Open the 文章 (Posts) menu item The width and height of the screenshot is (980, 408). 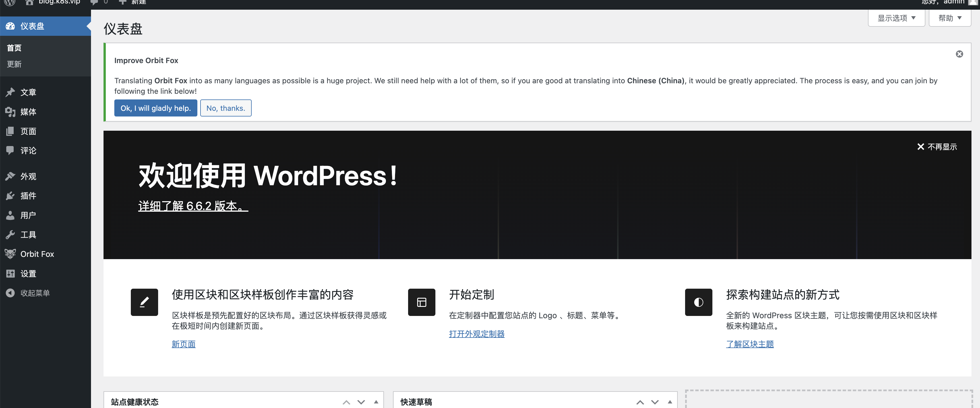tap(28, 92)
